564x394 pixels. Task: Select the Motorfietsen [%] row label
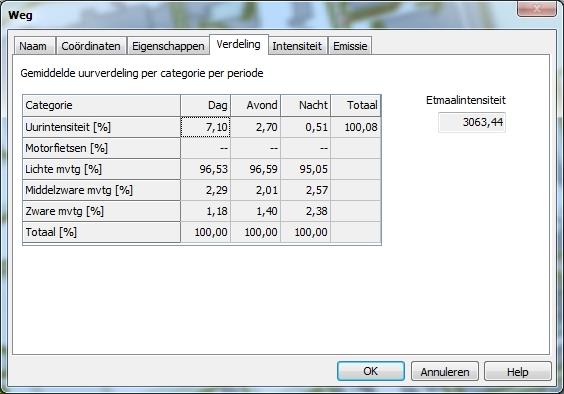tap(101, 148)
